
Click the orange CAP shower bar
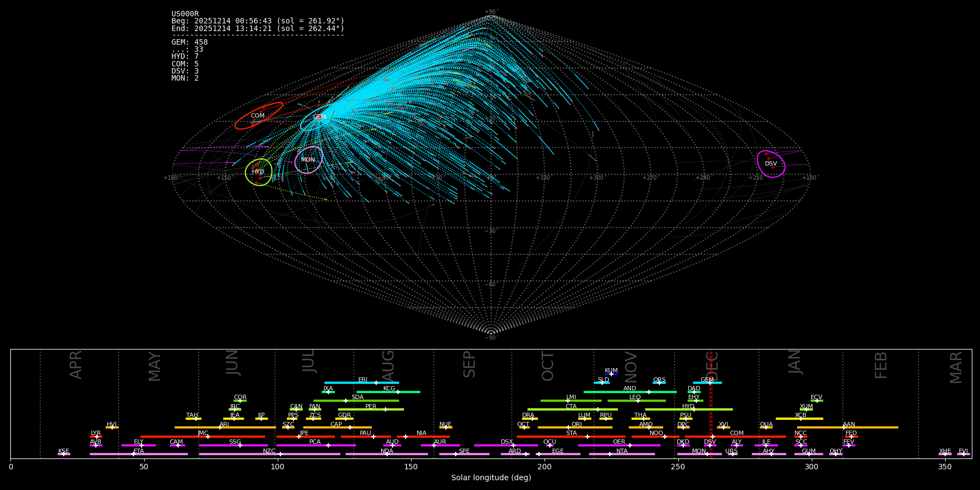click(338, 427)
